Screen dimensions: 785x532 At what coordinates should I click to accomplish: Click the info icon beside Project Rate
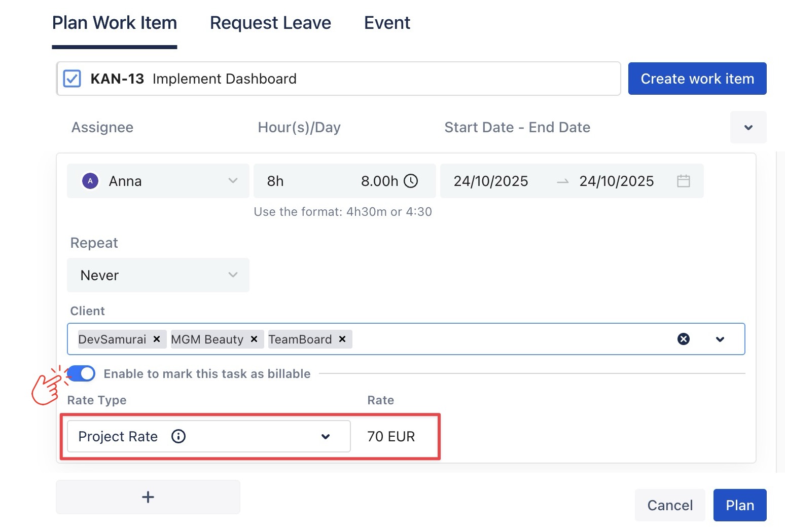pyautogui.click(x=179, y=436)
